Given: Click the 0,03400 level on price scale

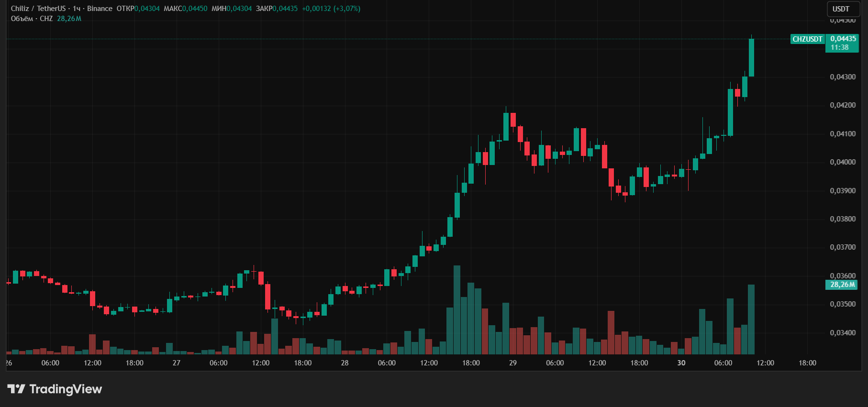Looking at the screenshot, I should [843, 333].
